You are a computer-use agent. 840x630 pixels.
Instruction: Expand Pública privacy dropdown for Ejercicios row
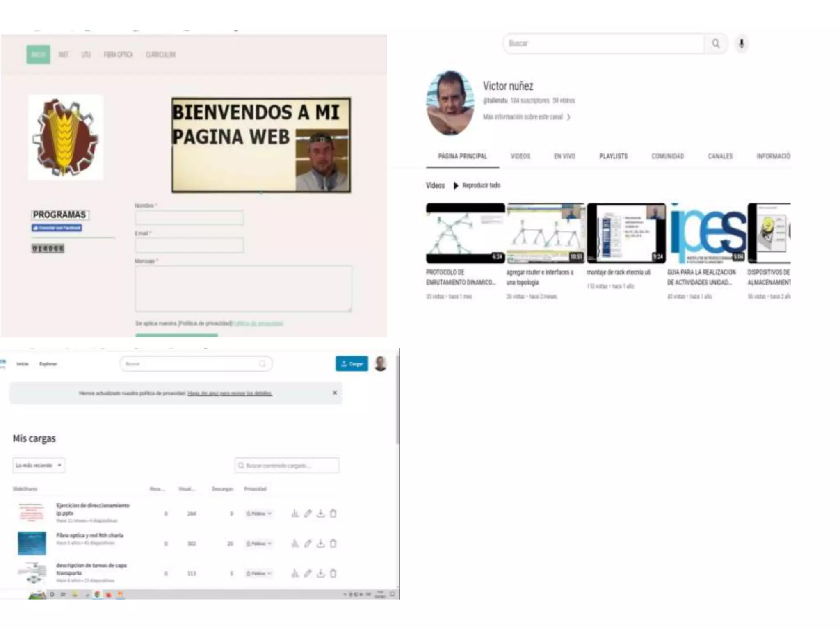point(259,514)
